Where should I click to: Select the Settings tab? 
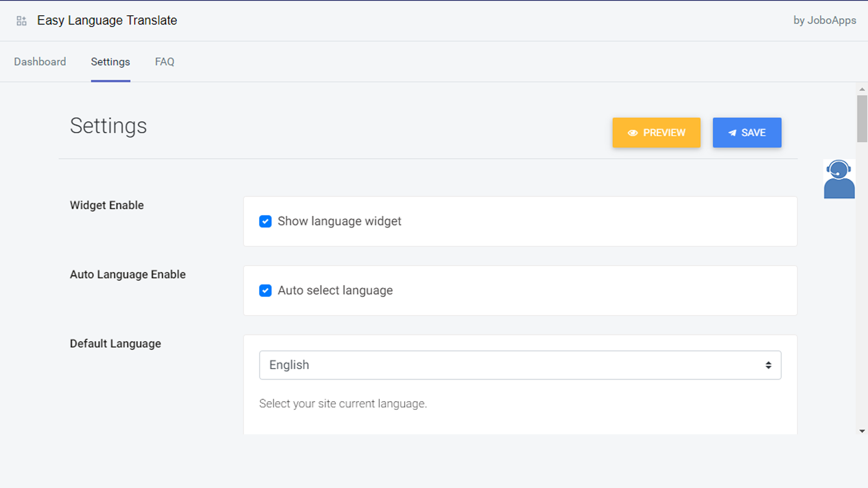click(110, 62)
